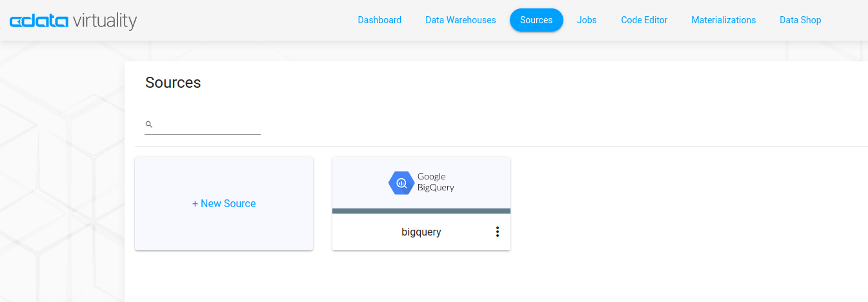Image resolution: width=868 pixels, height=302 pixels.
Task: Click the "bigquery" source name label
Action: (x=421, y=232)
